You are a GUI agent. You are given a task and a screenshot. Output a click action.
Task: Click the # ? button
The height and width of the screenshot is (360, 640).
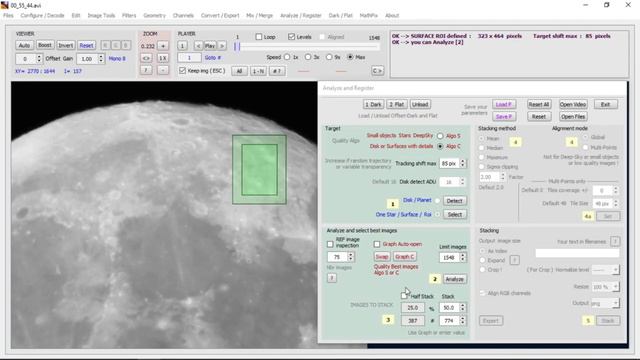(277, 71)
